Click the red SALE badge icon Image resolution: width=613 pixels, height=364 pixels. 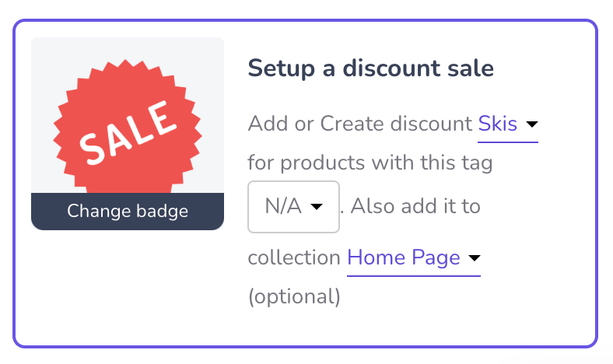click(x=128, y=126)
